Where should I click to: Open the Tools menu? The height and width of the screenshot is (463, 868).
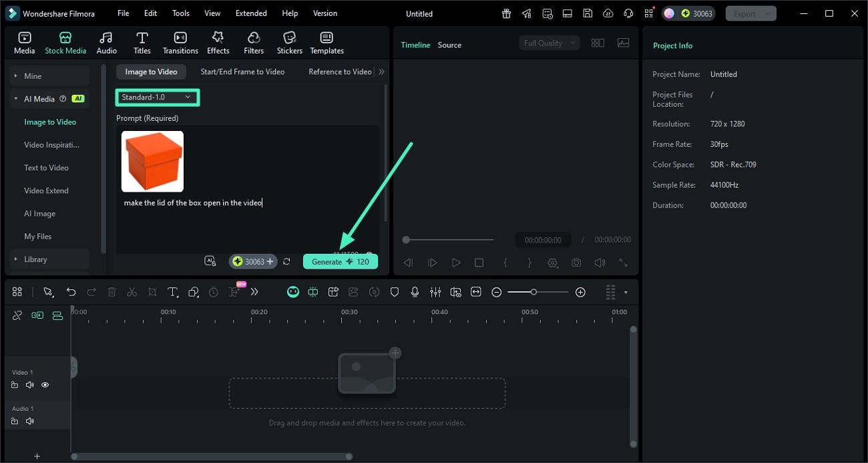(x=180, y=13)
